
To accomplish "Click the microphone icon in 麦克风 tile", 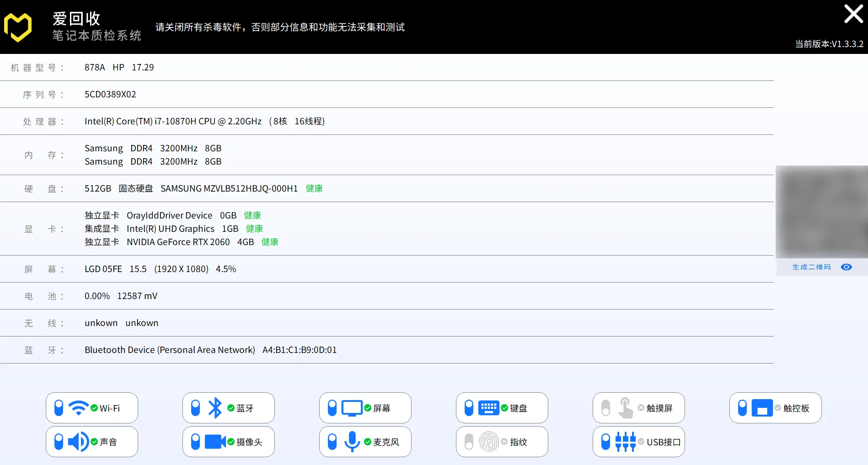I will tap(351, 441).
